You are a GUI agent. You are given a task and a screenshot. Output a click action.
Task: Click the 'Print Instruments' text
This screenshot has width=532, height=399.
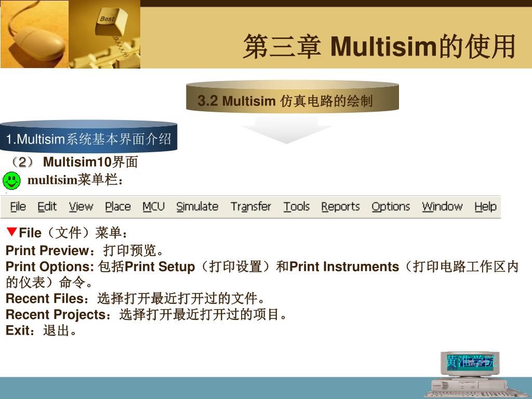tap(344, 267)
